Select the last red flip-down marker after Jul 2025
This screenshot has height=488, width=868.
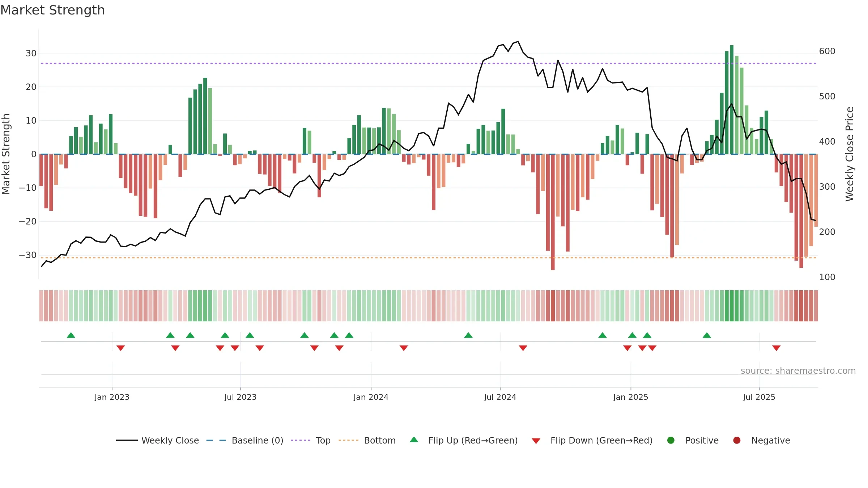tap(776, 348)
